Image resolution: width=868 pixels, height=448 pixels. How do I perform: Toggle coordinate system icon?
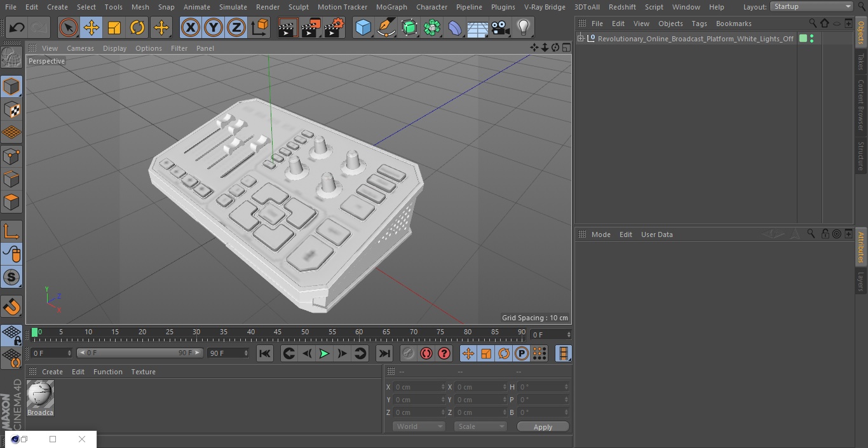[260, 27]
